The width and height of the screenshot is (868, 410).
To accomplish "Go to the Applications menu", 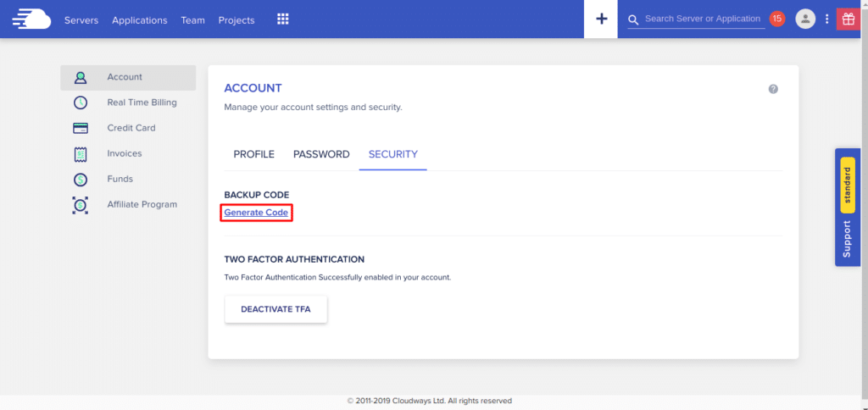I will (x=140, y=19).
